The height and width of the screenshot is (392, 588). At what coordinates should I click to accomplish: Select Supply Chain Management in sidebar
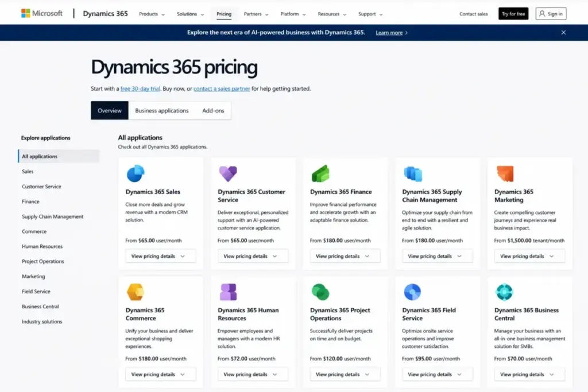pos(52,216)
